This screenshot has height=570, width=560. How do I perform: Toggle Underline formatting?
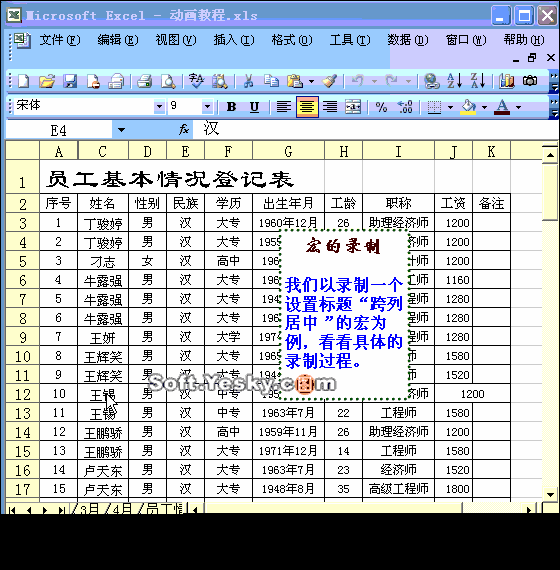click(255, 107)
